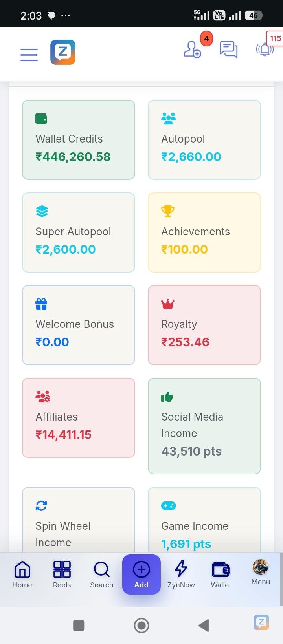Open Search in bottom navigation
The height and width of the screenshot is (644, 283).
tap(101, 574)
